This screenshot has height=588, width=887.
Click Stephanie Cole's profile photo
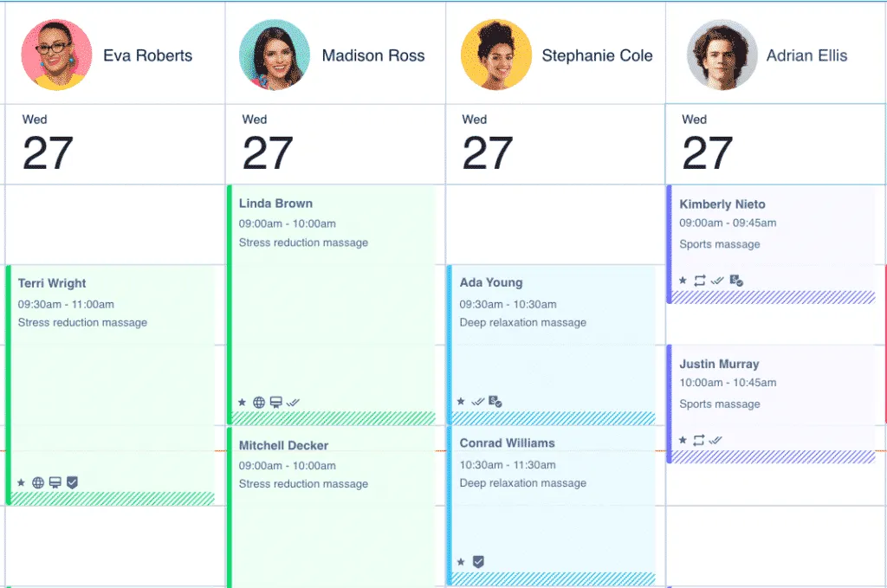(494, 55)
